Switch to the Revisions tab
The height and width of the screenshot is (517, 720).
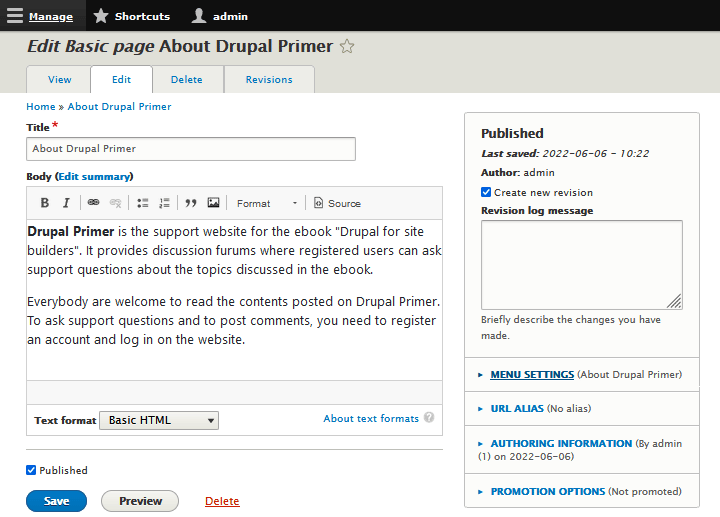269,80
